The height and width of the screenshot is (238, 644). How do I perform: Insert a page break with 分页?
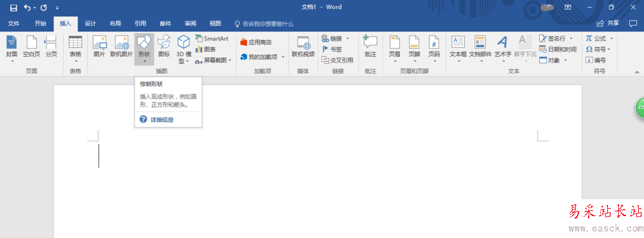click(x=51, y=46)
